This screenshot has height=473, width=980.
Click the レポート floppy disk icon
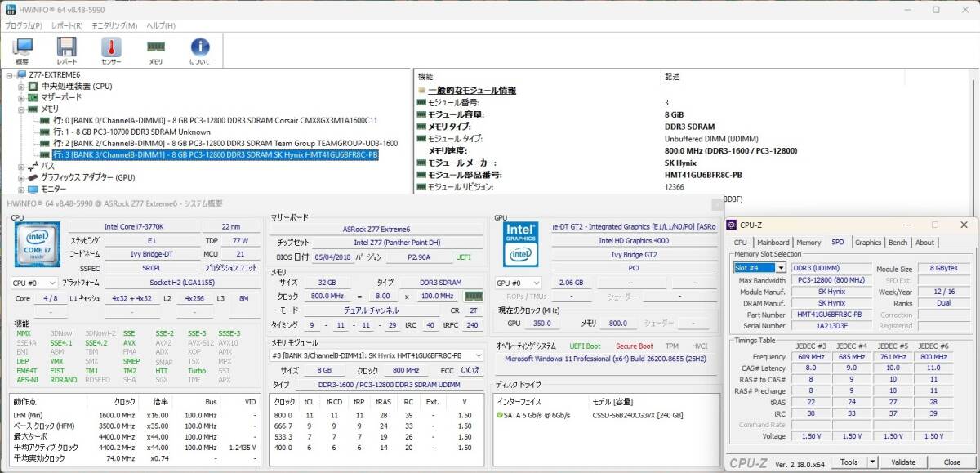pyautogui.click(x=67, y=51)
